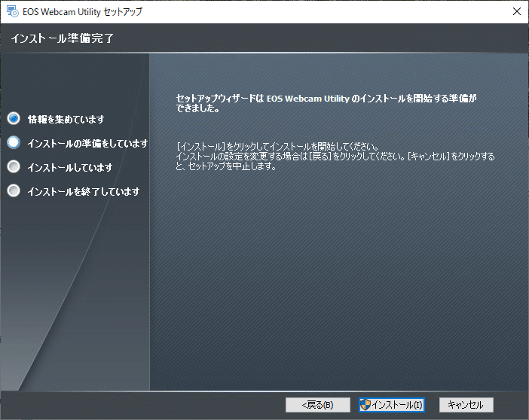Click the インストールの準備をしています step label

[87, 143]
